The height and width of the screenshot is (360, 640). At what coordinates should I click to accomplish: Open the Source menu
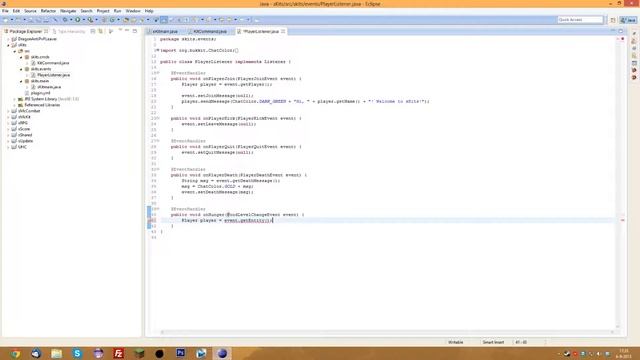pyautogui.click(x=30, y=11)
